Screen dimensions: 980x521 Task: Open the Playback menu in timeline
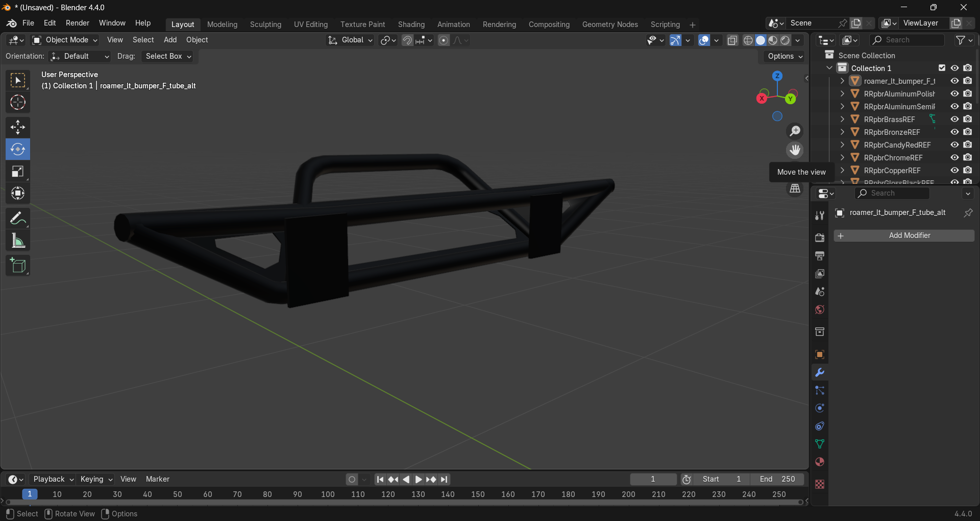pos(53,479)
